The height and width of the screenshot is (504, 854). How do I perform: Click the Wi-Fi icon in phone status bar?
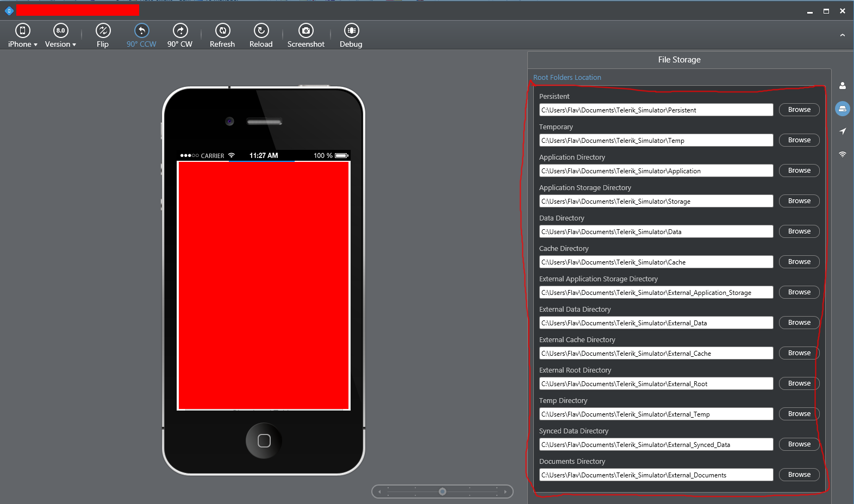pyautogui.click(x=232, y=155)
